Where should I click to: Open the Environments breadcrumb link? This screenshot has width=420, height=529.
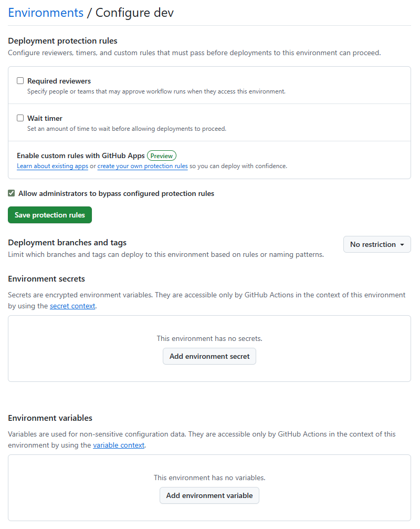46,13
